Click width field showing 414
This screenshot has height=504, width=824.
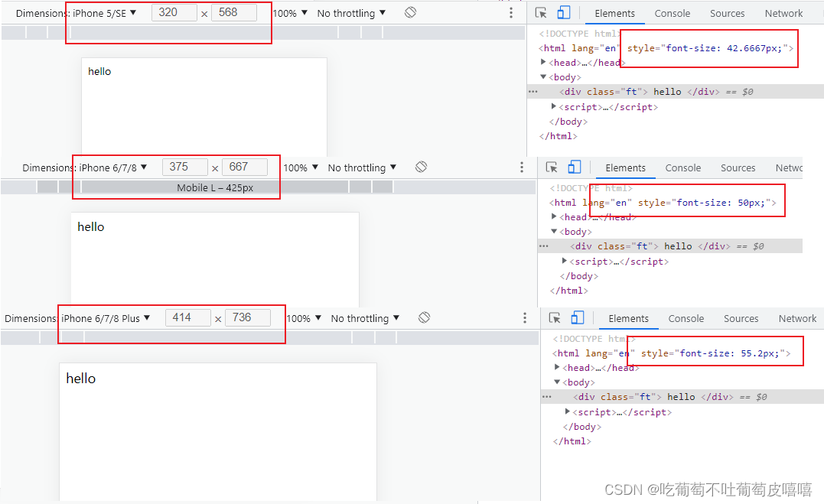coord(188,317)
